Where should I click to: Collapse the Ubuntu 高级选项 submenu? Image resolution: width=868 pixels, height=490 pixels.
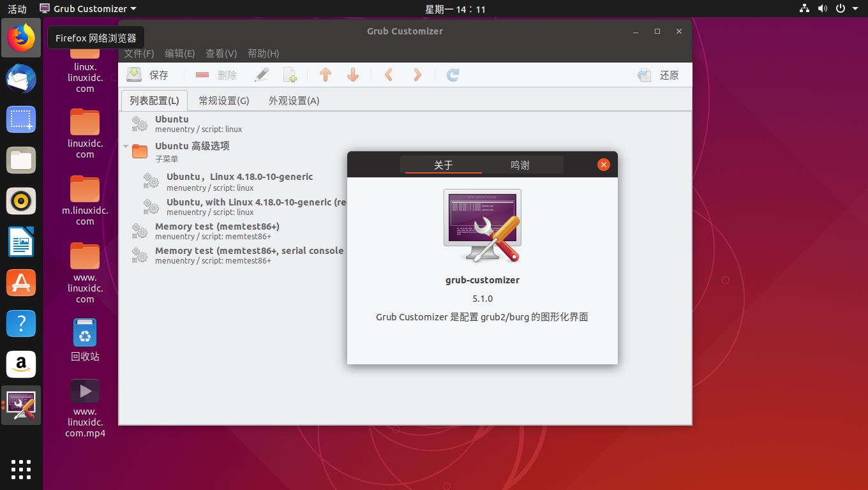tap(126, 146)
